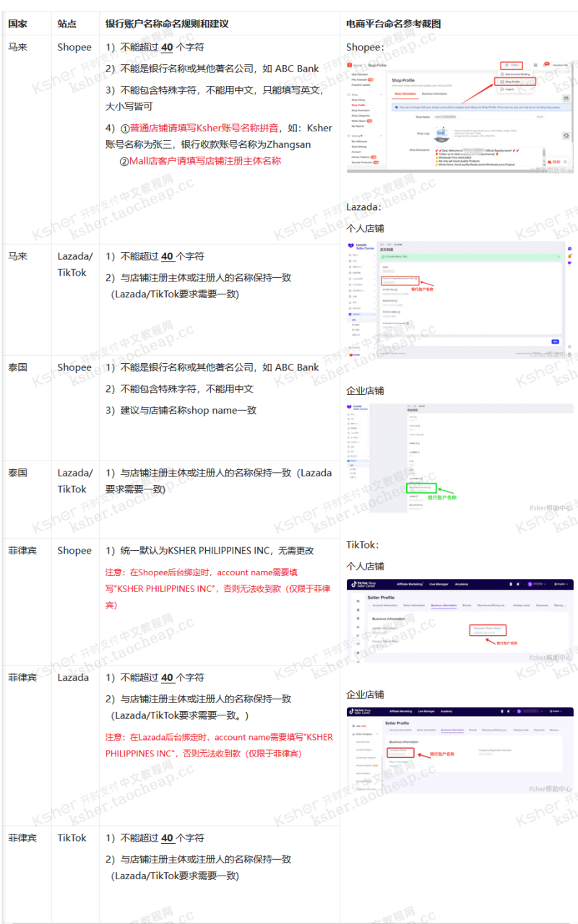Click the rule '1）统一默认为KSHER PHILIPPINES INC，无需更改'
The height and width of the screenshot is (924, 578).
click(x=210, y=550)
